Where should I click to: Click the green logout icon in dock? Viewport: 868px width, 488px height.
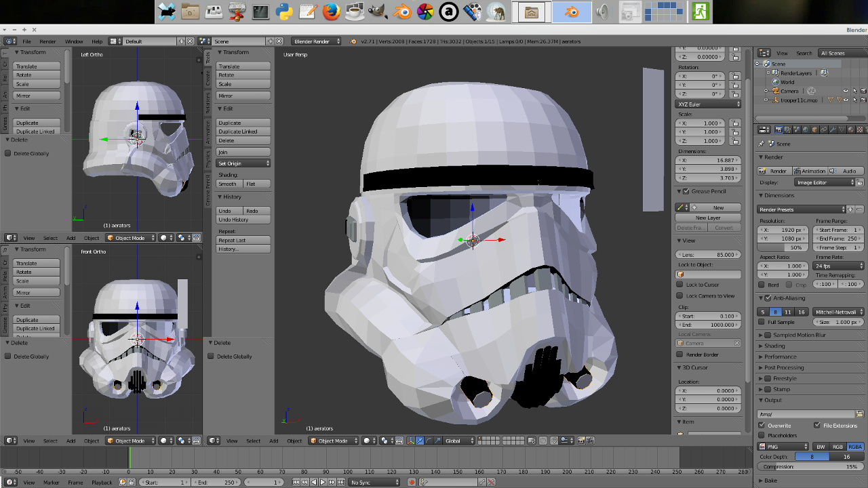pyautogui.click(x=701, y=12)
